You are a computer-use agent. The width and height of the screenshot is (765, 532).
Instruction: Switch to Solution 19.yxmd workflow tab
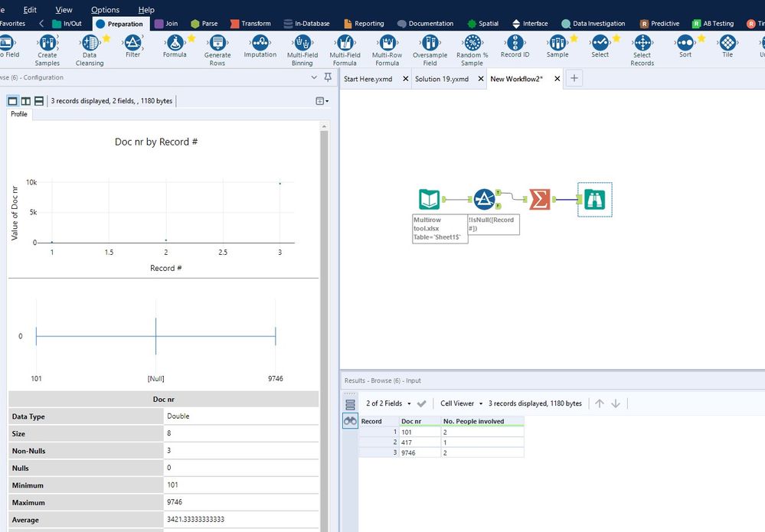coord(442,79)
